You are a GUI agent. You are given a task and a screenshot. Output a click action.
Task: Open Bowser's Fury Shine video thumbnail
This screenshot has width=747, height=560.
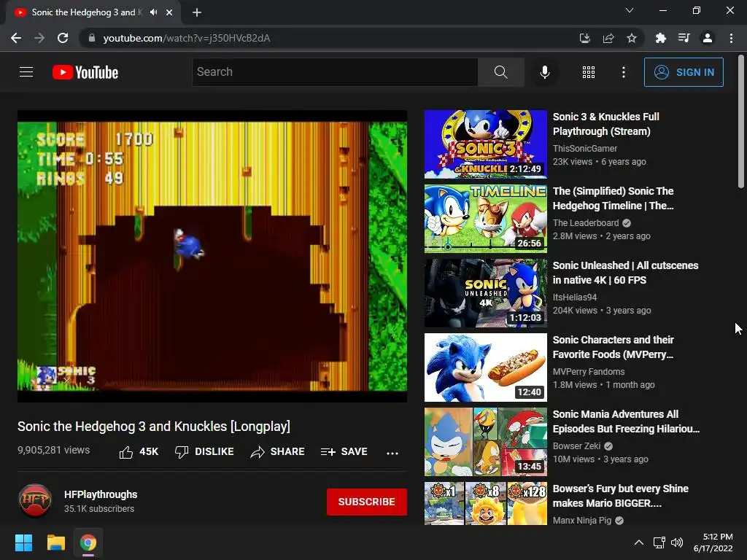coord(485,503)
